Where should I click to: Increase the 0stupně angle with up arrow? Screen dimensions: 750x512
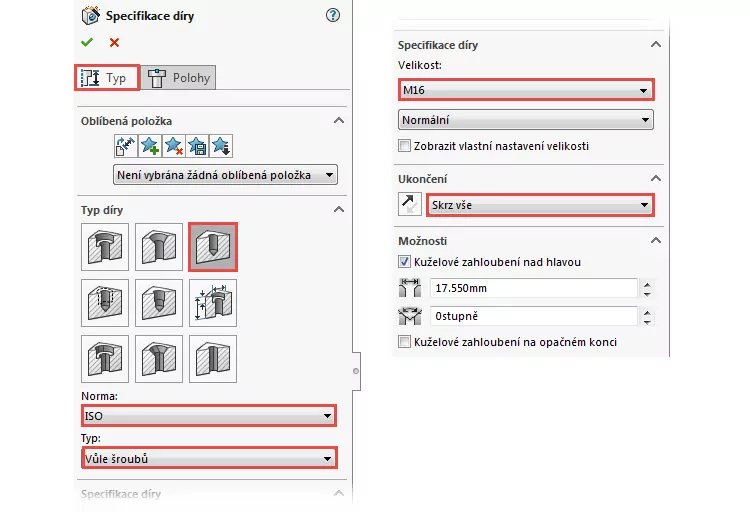tap(647, 312)
